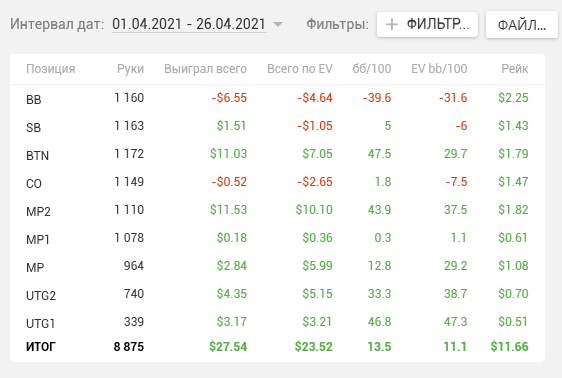The image size is (562, 378).
Task: Click the ИТОГ total row label
Action: click(x=41, y=347)
